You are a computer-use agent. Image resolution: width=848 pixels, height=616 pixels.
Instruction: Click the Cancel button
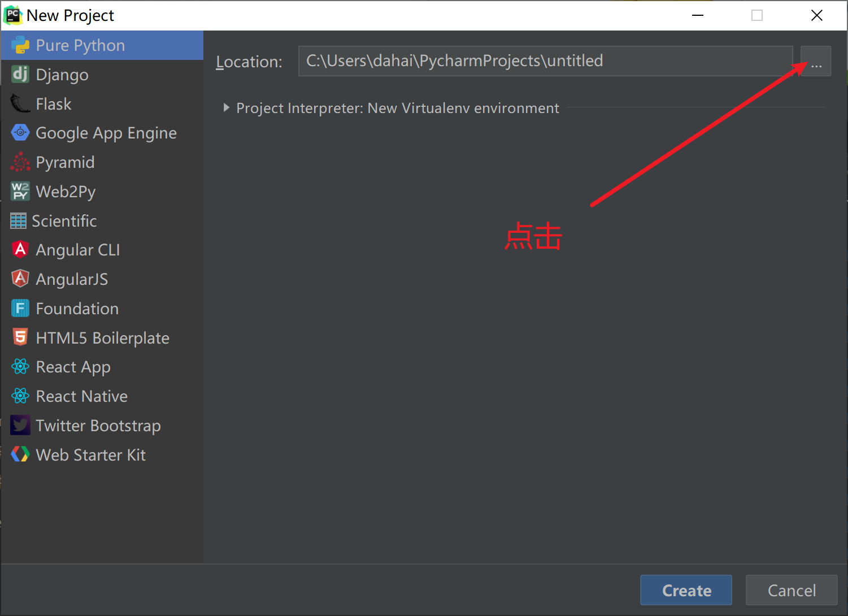792,590
